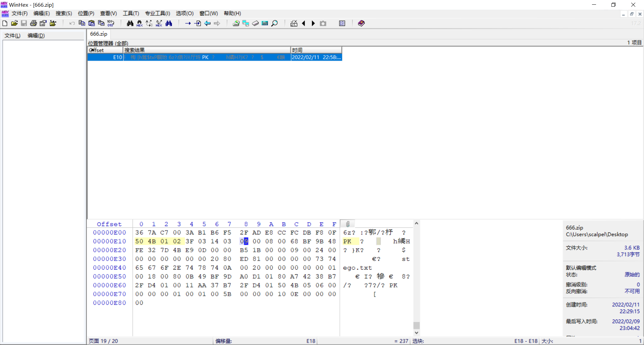
Task: Click hex byte 50 at offset 00000E10
Action: click(139, 241)
